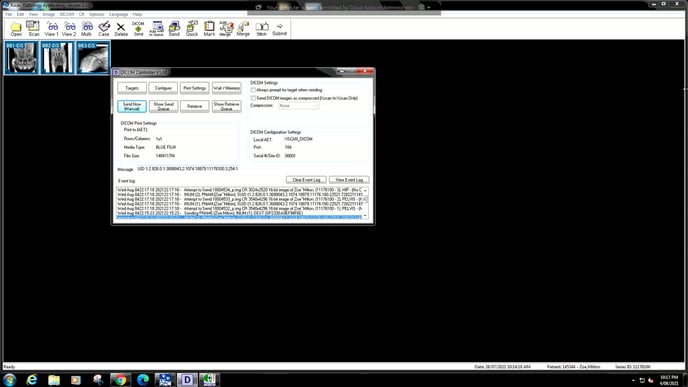The width and height of the screenshot is (688, 387).
Task: Click the Add to Merge toolbar icon
Action: pyautogui.click(x=226, y=29)
